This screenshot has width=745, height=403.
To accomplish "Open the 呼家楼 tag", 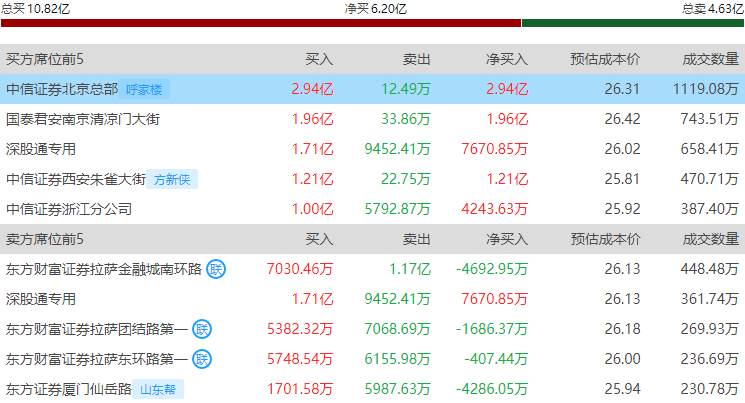I will pos(144,89).
